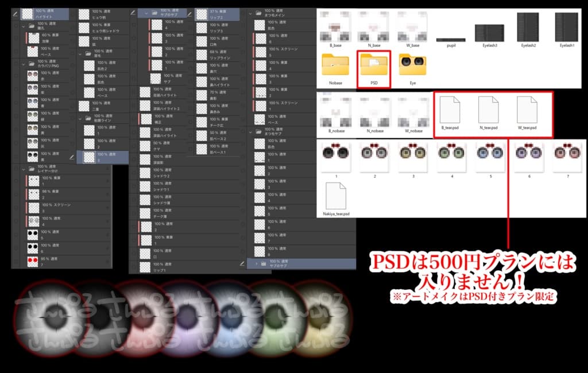The width and height of the screenshot is (588, 373).
Task: Select the ハイライト layer
Action: (45, 14)
